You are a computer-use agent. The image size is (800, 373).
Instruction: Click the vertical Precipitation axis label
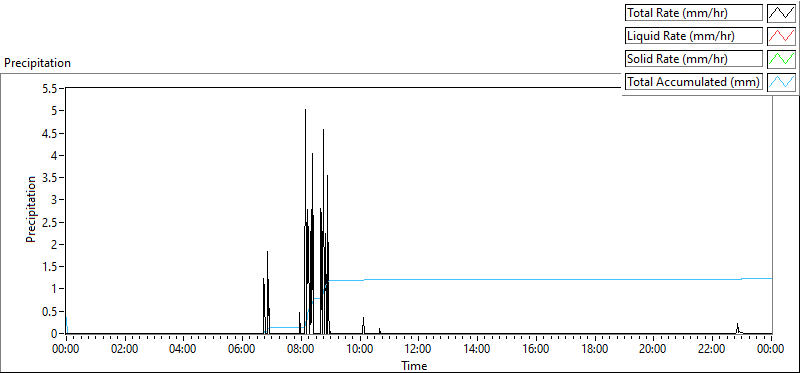click(x=31, y=209)
